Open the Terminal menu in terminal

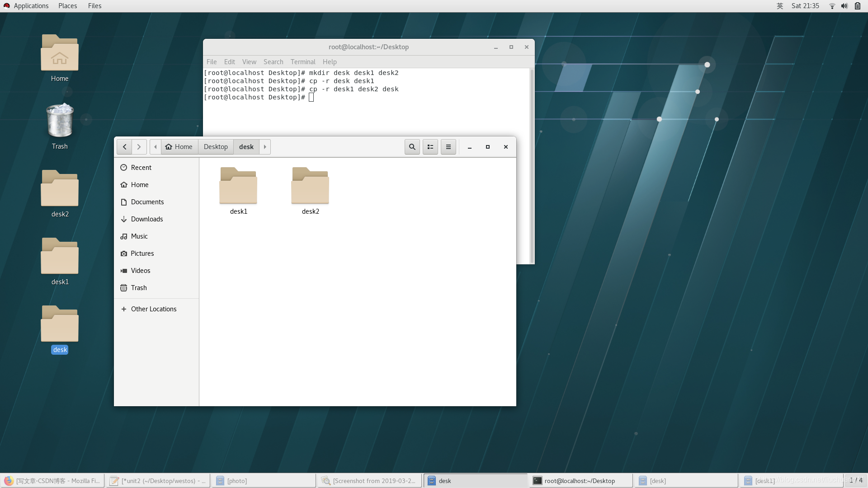point(303,62)
